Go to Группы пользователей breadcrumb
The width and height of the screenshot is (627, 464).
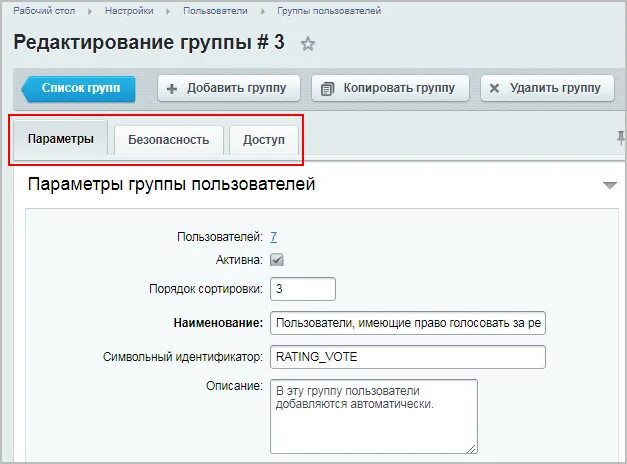[x=329, y=11]
